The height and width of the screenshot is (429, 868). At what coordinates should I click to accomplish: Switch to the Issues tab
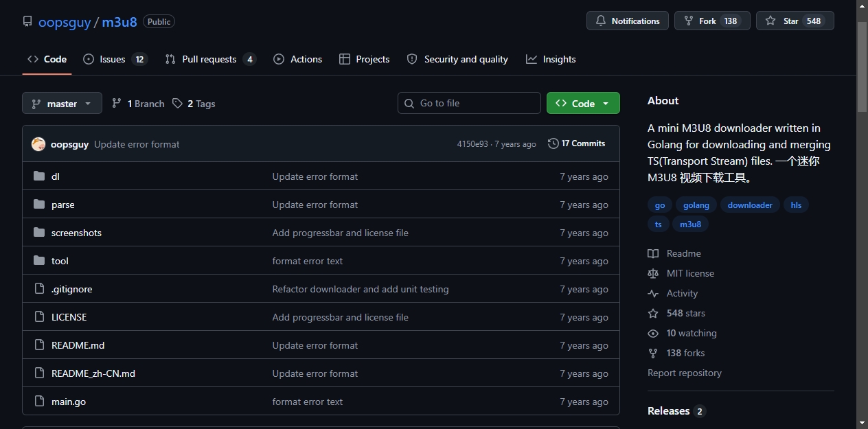pos(115,59)
